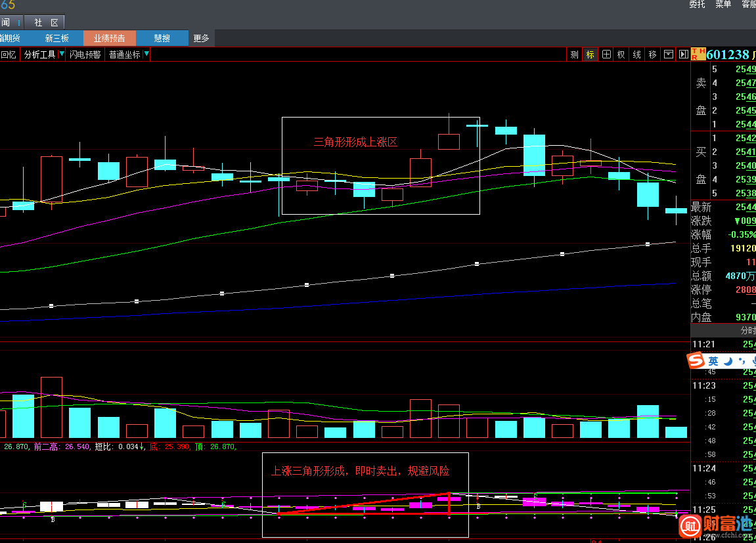The width and height of the screenshot is (756, 543).
Task: Click the 总手 volume row
Action: coord(723,248)
